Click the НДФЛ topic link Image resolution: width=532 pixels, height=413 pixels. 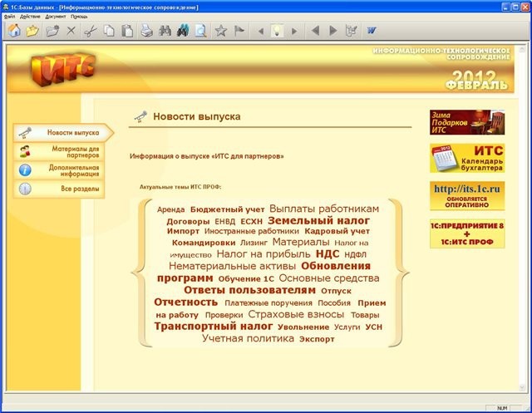coord(355,254)
